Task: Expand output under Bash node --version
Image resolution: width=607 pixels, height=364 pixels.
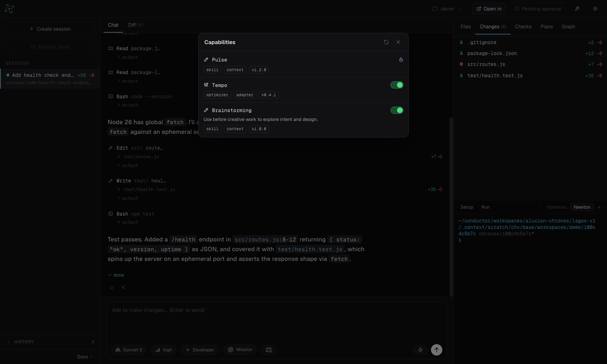Action: (x=128, y=105)
